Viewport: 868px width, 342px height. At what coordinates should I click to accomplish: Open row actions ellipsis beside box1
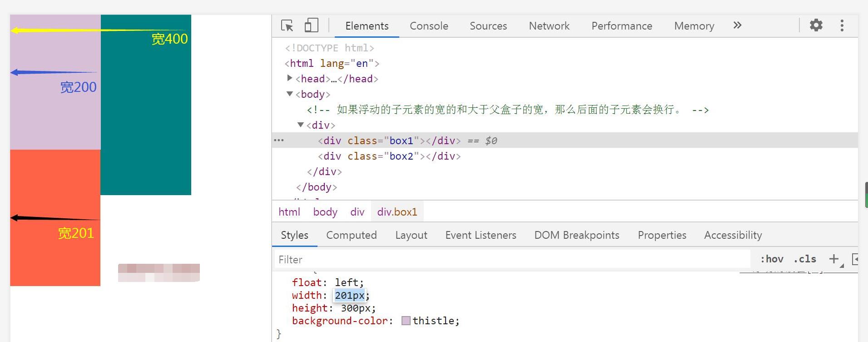(x=279, y=141)
